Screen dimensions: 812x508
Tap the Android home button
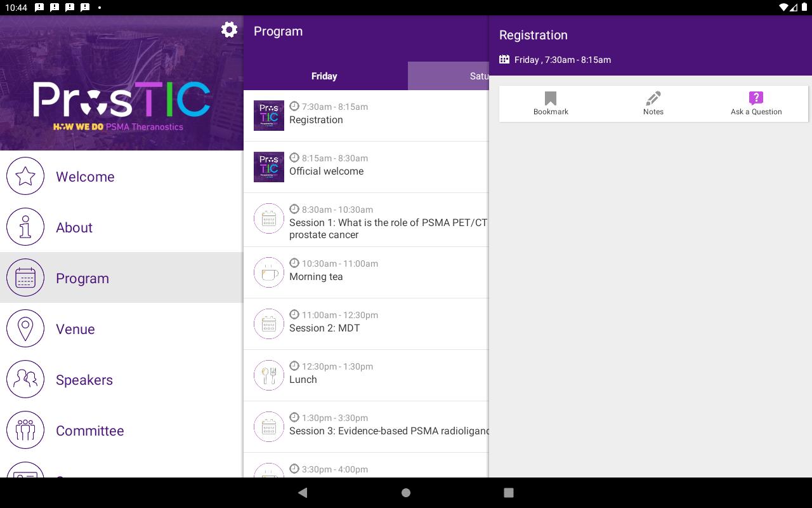[x=406, y=493]
